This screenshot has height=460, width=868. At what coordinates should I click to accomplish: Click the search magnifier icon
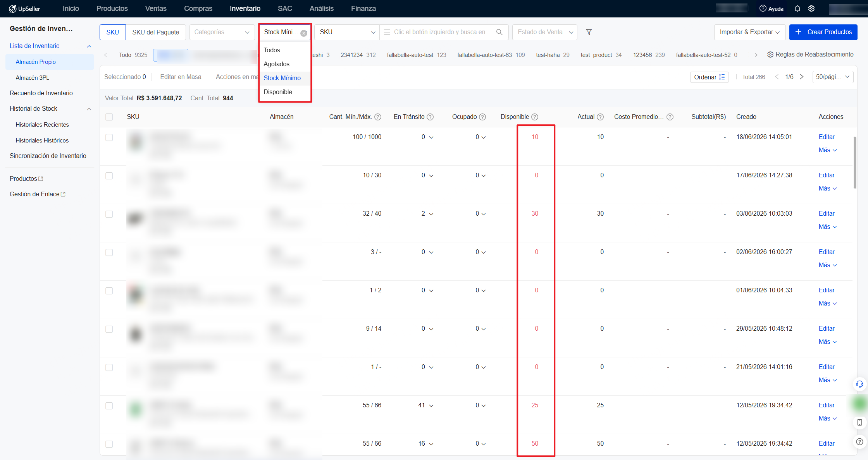pos(499,32)
